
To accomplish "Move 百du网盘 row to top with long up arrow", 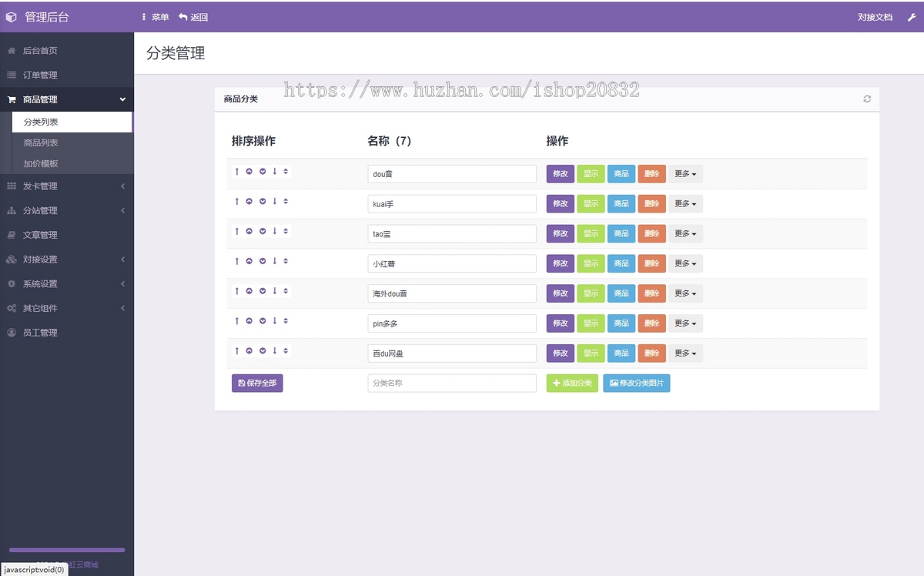I will pyautogui.click(x=237, y=350).
